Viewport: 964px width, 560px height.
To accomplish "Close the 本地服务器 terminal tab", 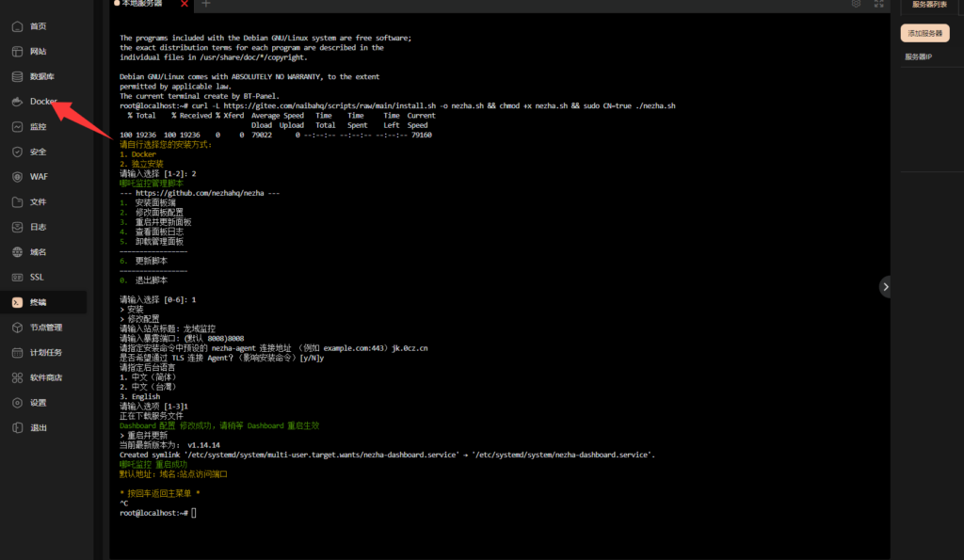I will (x=185, y=4).
